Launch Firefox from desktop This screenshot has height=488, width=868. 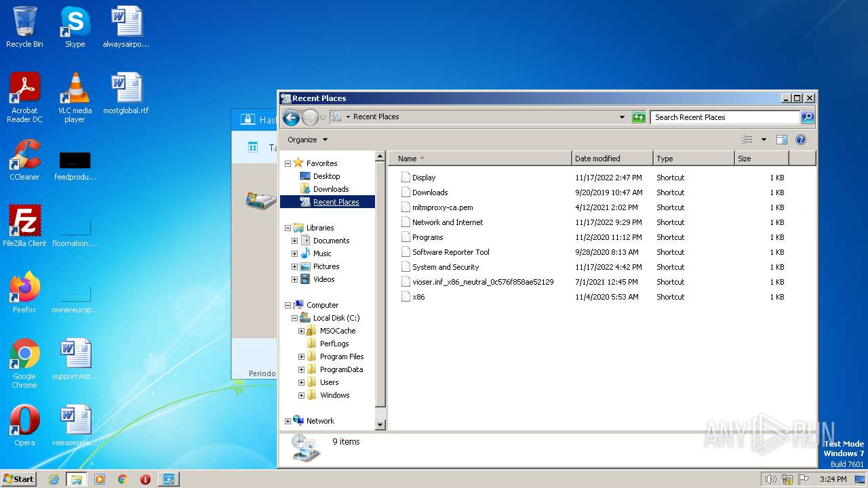point(24,293)
